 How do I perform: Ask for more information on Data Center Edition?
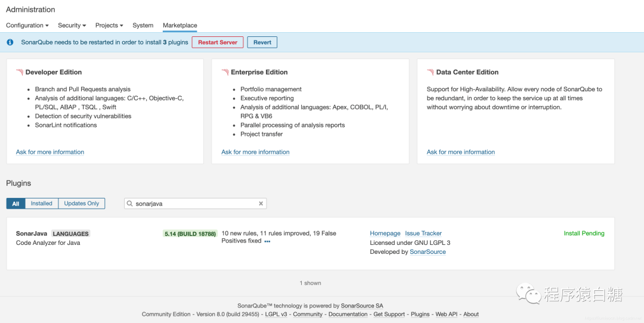pyautogui.click(x=461, y=152)
